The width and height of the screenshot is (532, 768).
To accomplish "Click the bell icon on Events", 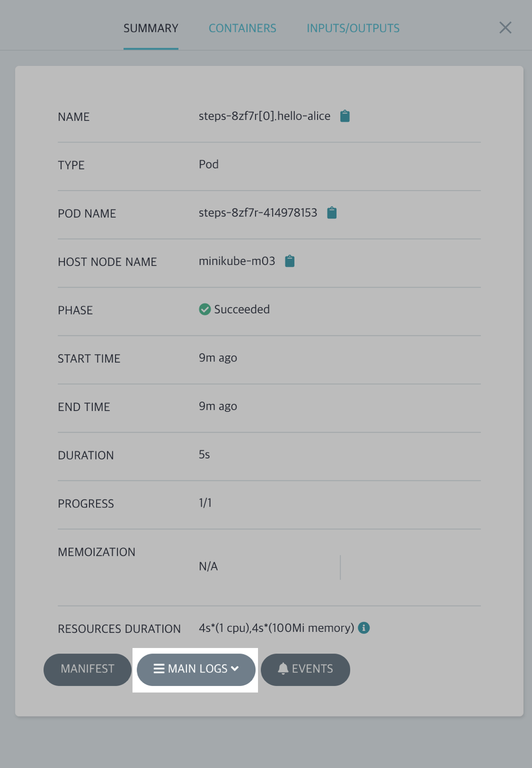I will point(283,669).
